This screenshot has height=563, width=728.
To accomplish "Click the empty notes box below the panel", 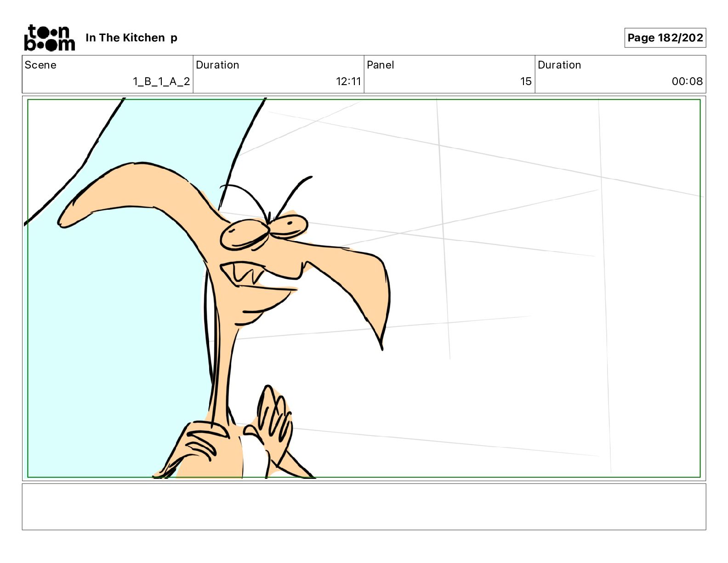I will tap(364, 506).
